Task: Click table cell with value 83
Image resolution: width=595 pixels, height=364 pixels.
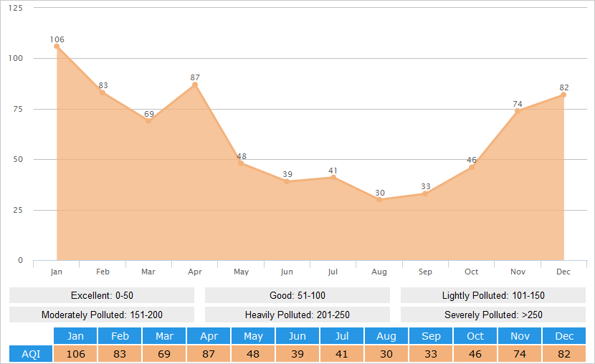Action: [120, 354]
